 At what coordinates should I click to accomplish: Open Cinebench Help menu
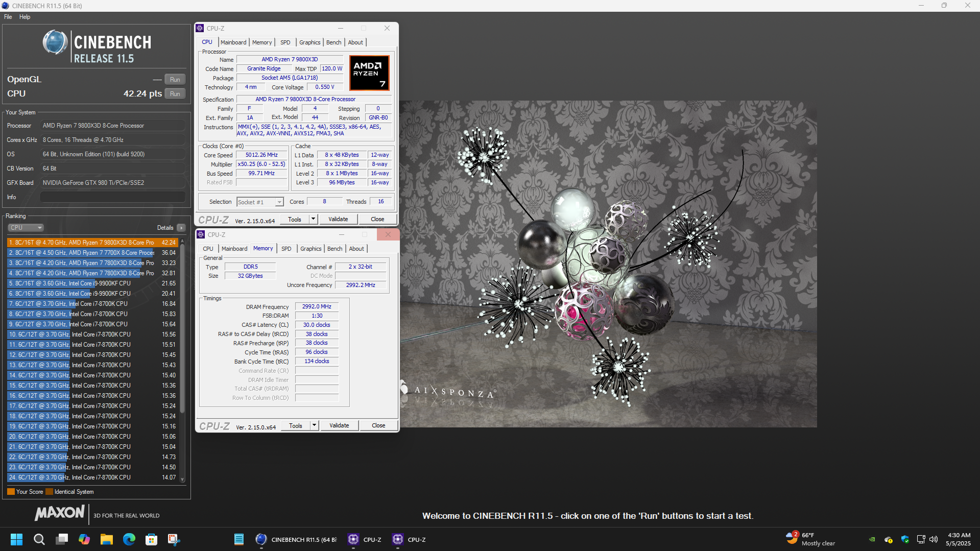point(25,17)
